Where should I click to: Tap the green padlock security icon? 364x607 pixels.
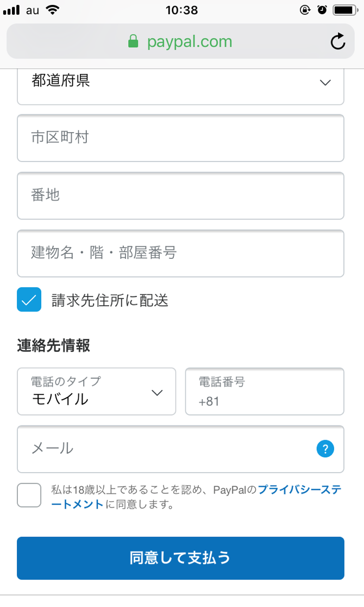click(133, 42)
